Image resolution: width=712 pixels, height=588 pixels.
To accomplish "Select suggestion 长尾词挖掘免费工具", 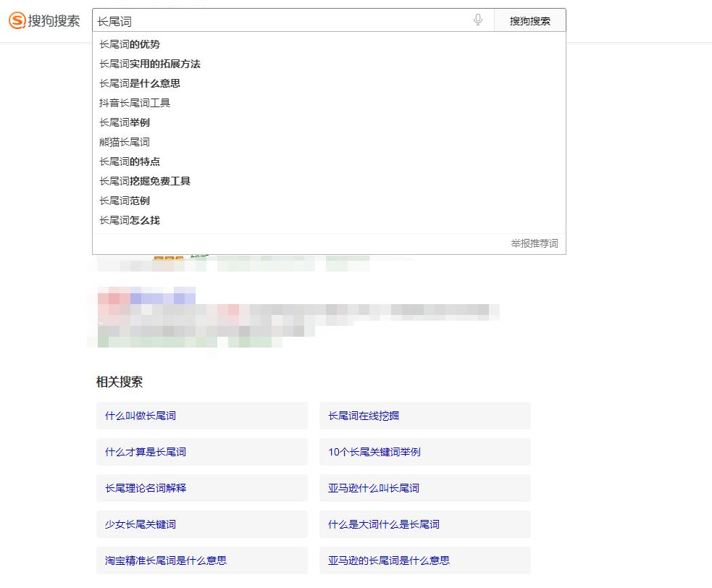I will (x=145, y=181).
